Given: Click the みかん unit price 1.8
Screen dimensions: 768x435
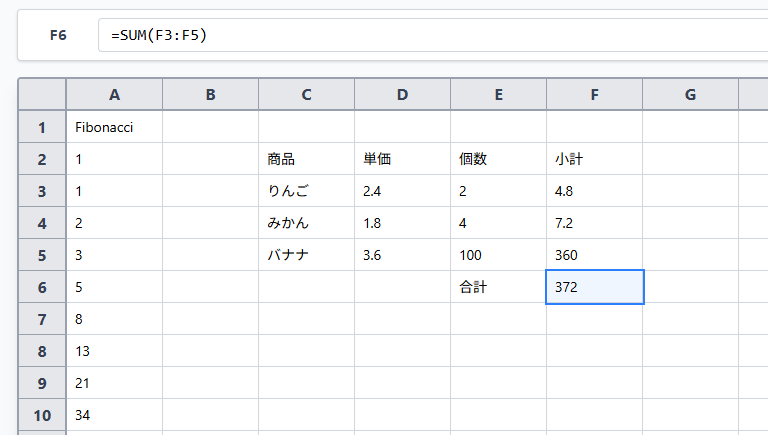Looking at the screenshot, I should [402, 223].
